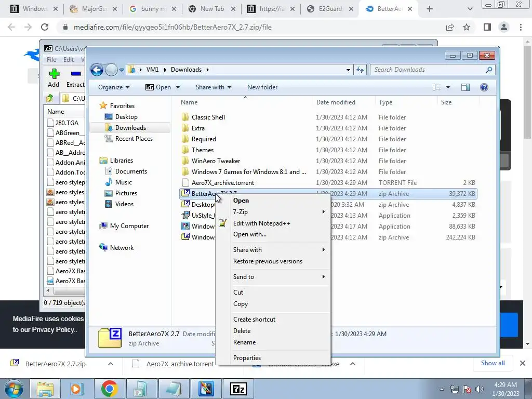This screenshot has width=532, height=399.
Task: Expand the Send to submenu
Action: pos(273,277)
